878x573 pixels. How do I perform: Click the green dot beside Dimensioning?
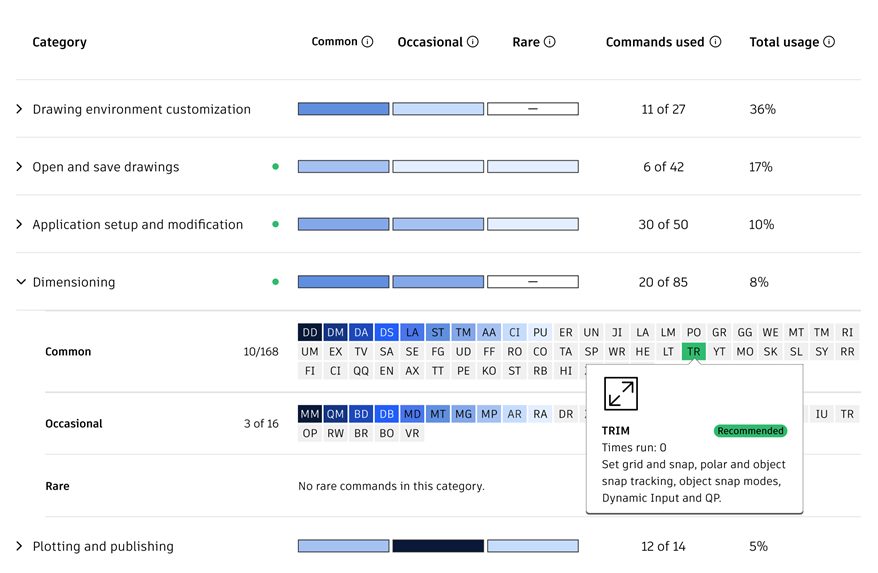[275, 282]
